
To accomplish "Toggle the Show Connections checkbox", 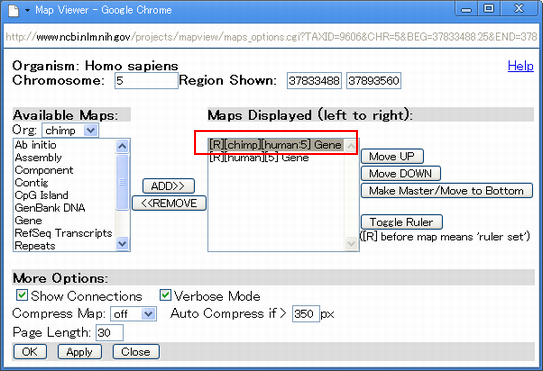I will [22, 295].
